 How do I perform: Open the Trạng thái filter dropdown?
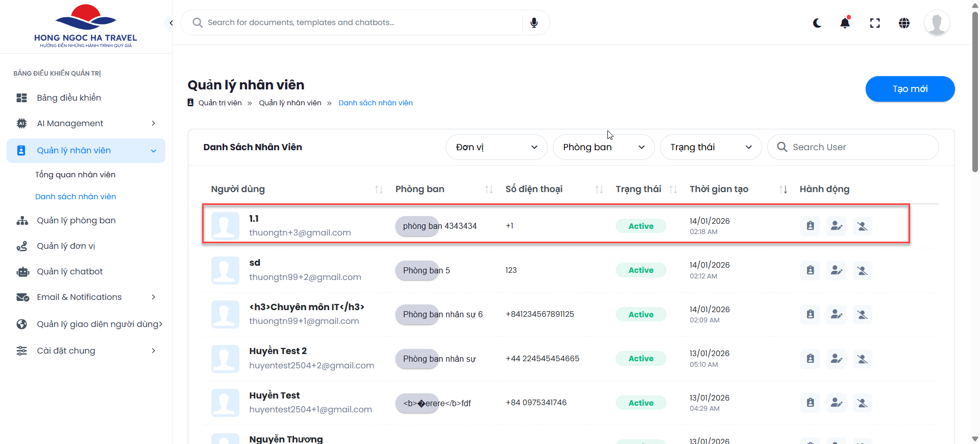click(x=710, y=147)
